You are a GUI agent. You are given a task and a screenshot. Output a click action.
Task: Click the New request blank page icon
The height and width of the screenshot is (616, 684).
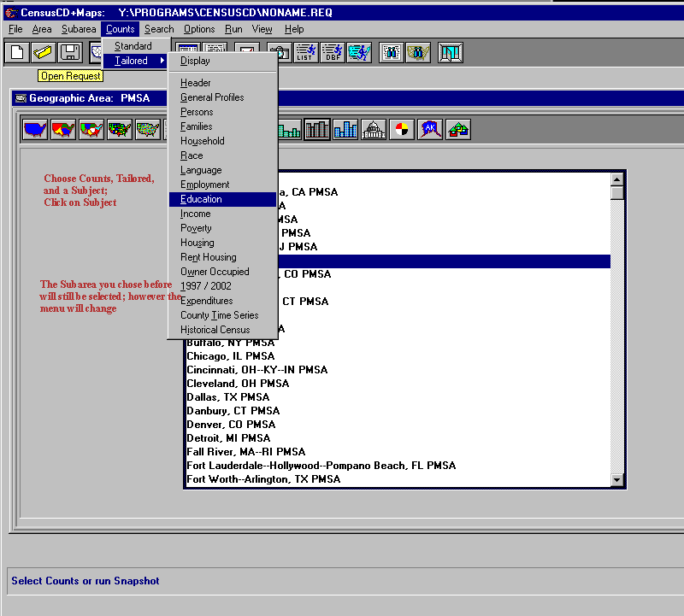[17, 52]
